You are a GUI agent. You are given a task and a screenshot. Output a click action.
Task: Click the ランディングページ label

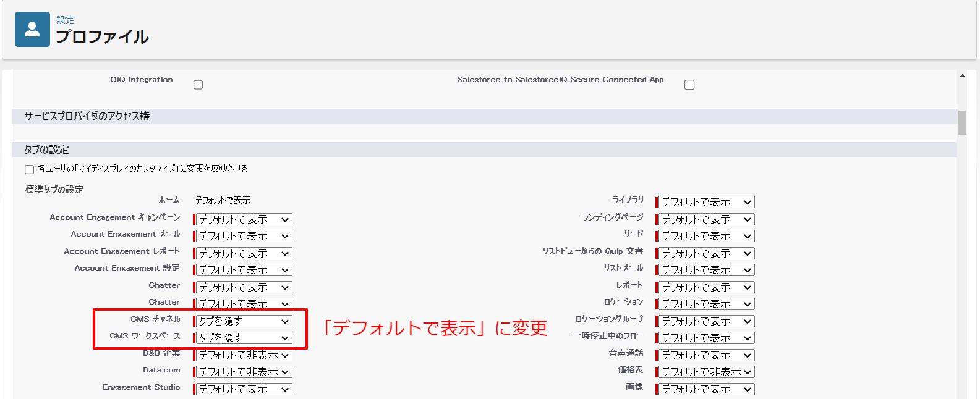click(613, 217)
